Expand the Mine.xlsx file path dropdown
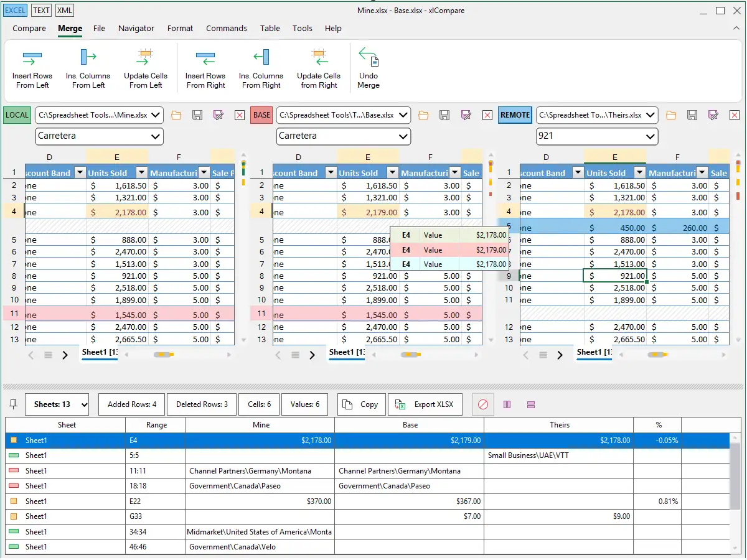The height and width of the screenshot is (560, 747). pos(156,115)
